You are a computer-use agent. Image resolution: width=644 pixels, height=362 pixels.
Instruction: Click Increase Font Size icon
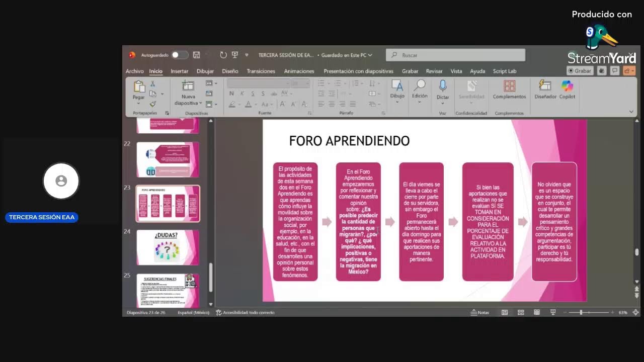click(282, 105)
